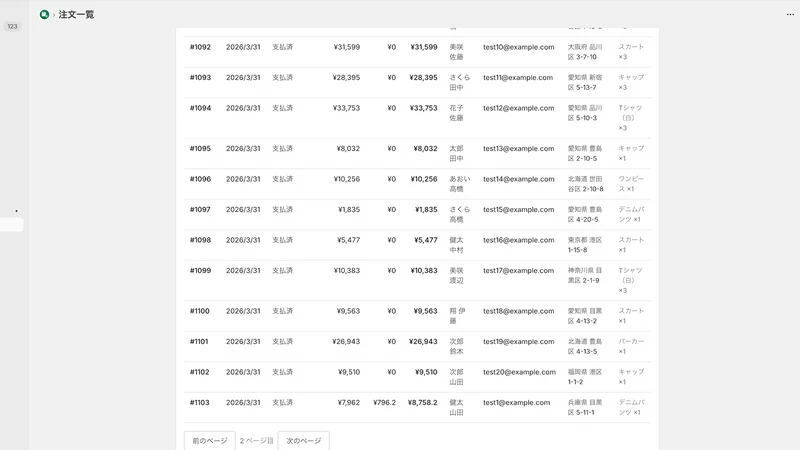Open order #1102
The image size is (800, 450).
tap(199, 372)
